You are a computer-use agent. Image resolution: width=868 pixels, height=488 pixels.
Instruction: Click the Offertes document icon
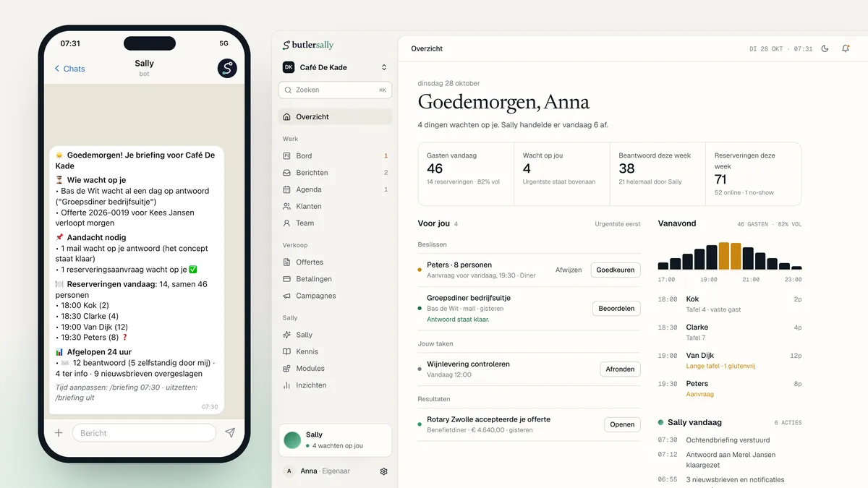tap(287, 262)
